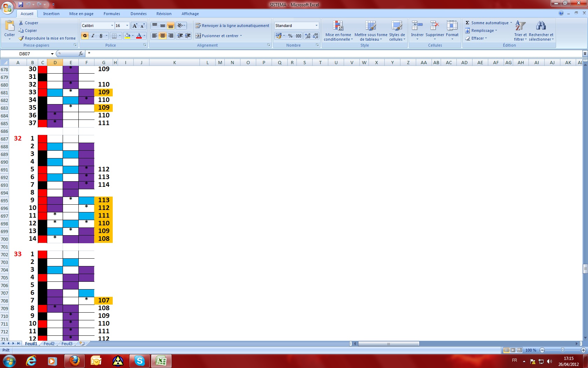Switch to the Formules ribbon tab

tap(111, 14)
